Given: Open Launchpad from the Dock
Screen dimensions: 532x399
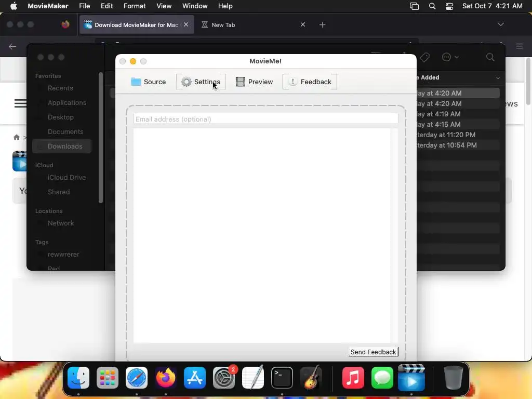Looking at the screenshot, I should [x=108, y=378].
